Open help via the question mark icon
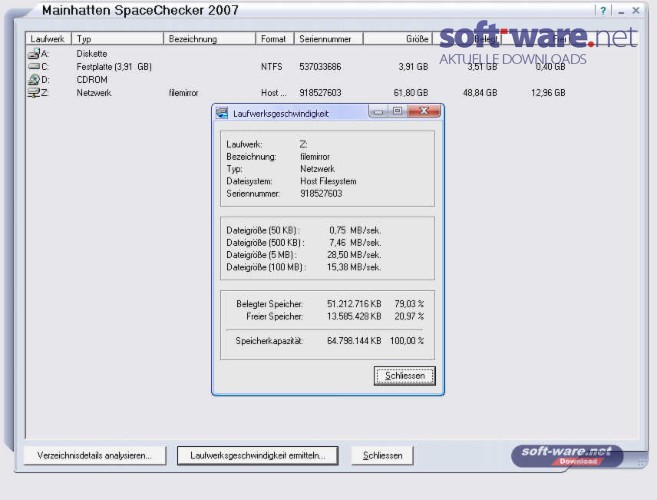The height and width of the screenshot is (500, 657). tap(603, 11)
